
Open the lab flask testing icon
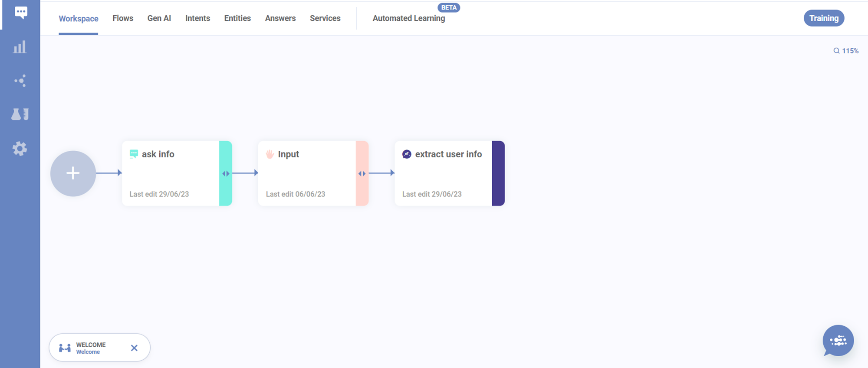pyautogui.click(x=20, y=114)
